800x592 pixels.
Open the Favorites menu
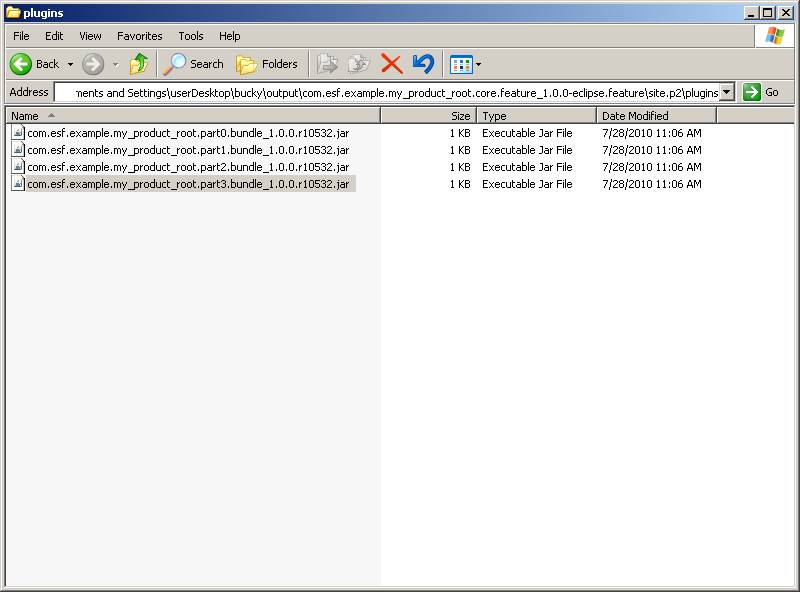[139, 36]
